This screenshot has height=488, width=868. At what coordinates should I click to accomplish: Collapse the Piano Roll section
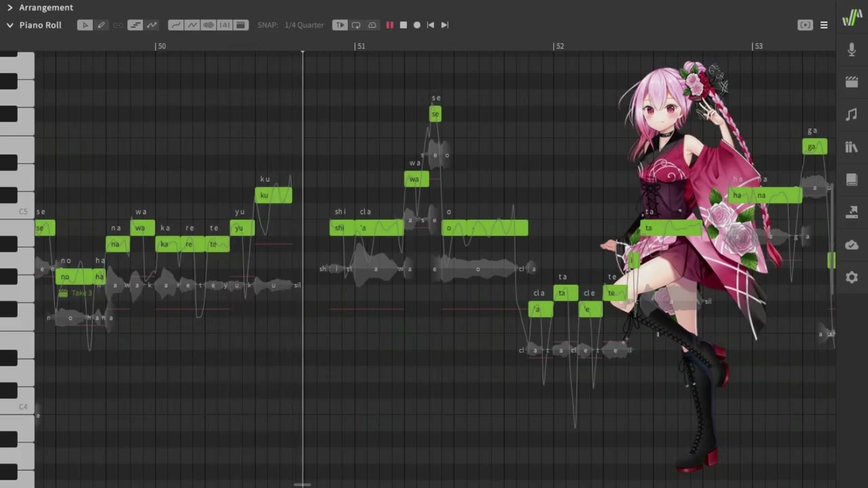pos(9,25)
